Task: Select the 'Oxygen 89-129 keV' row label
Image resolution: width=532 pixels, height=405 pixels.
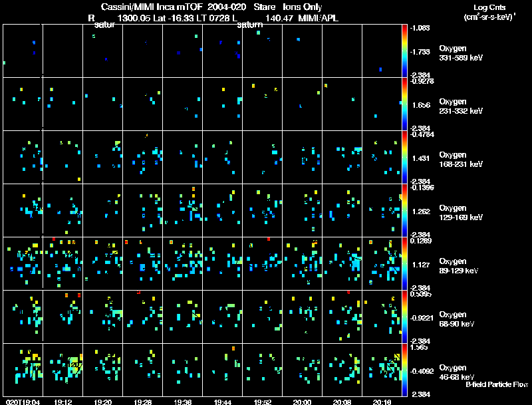Action: [459, 266]
